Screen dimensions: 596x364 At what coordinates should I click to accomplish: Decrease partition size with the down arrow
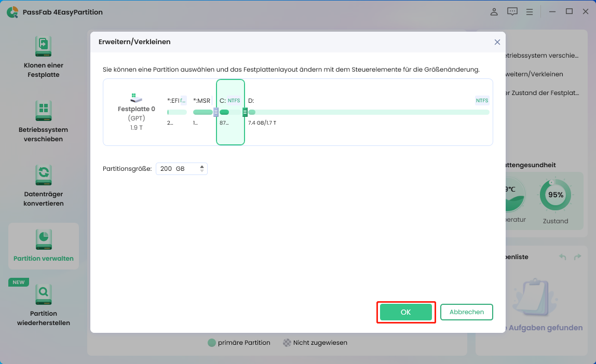(x=202, y=171)
